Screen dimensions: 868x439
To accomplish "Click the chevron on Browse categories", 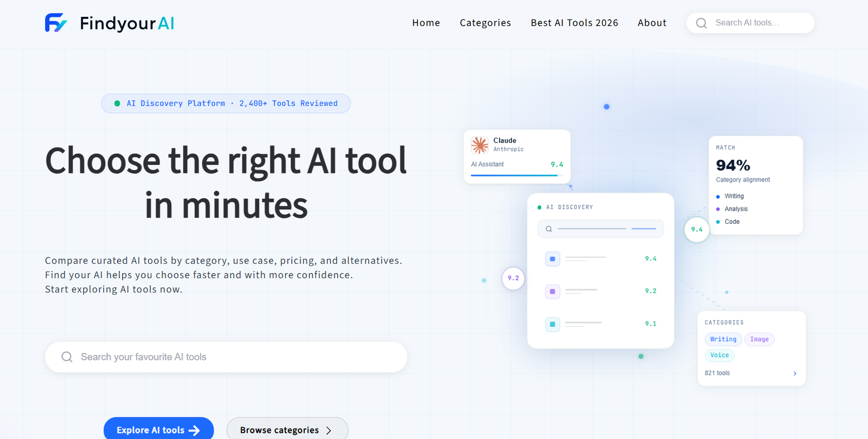I will (x=328, y=430).
